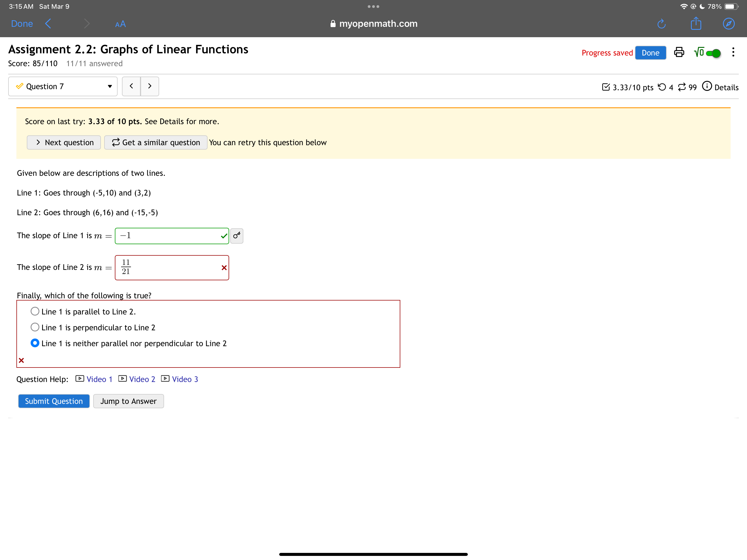Click the key icon beside slope answer
The image size is (747, 560).
pos(237,235)
